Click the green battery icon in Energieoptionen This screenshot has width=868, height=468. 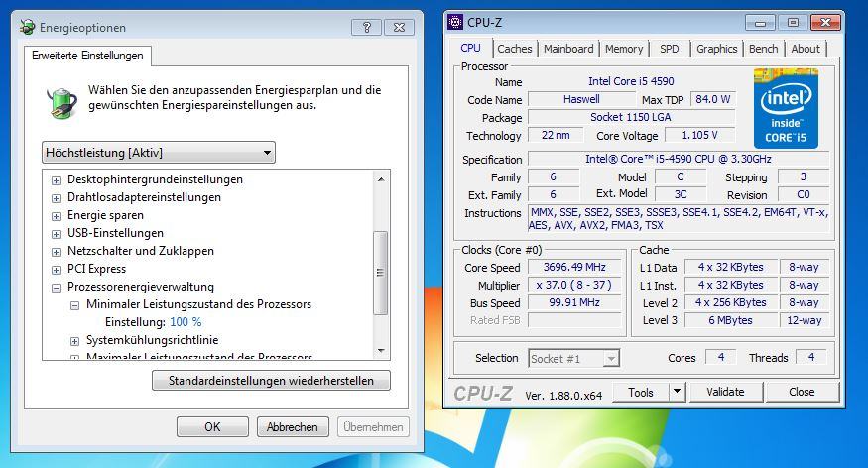(x=62, y=103)
